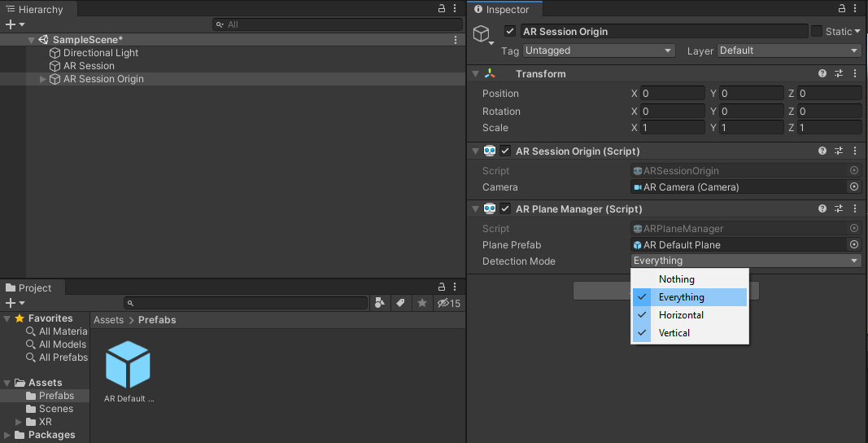Image resolution: width=868 pixels, height=443 pixels.
Task: Uncheck the AR Session Origin active checkbox
Action: click(510, 32)
